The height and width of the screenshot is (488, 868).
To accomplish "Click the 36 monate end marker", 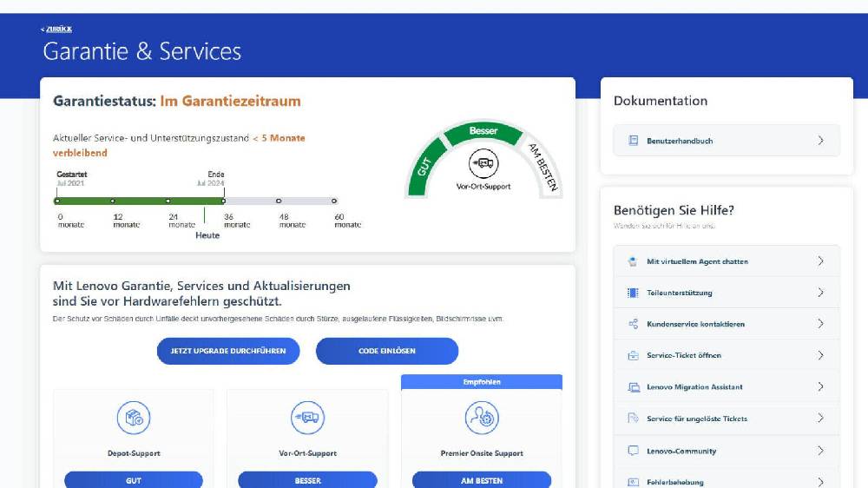I will pyautogui.click(x=223, y=201).
